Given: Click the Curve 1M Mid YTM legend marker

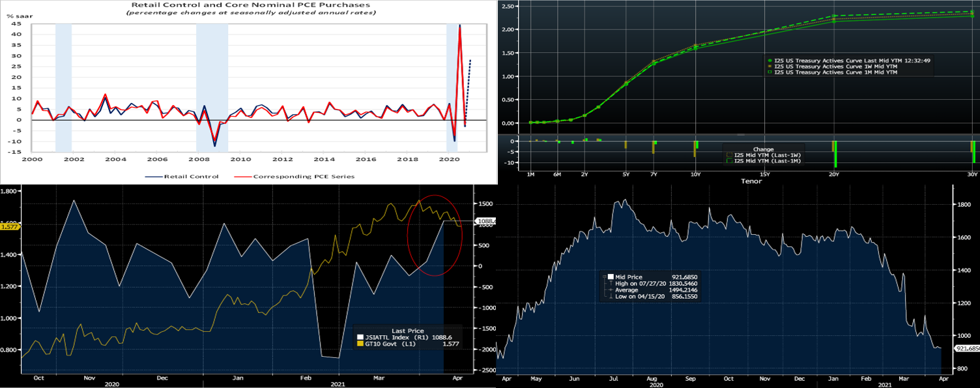Looking at the screenshot, I should 770,72.
